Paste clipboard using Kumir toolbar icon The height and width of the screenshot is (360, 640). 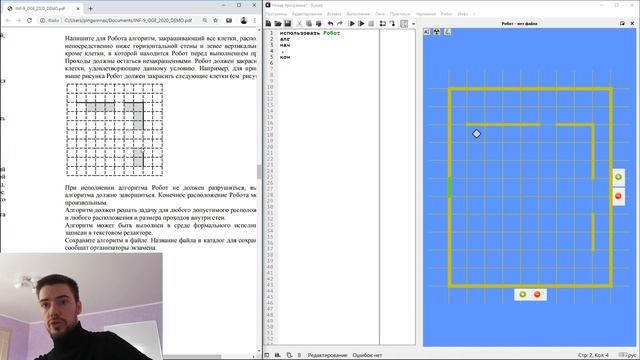click(318, 24)
